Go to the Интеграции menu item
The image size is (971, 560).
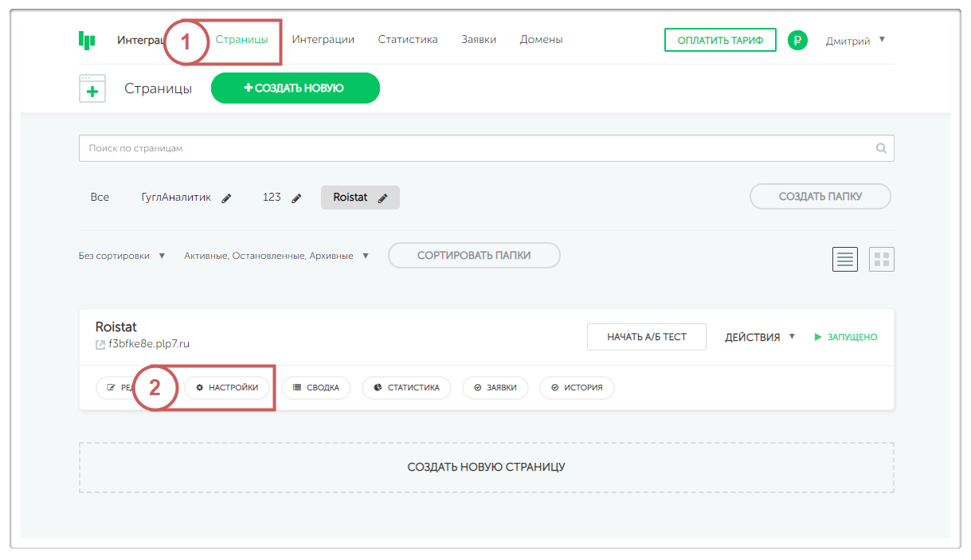323,39
